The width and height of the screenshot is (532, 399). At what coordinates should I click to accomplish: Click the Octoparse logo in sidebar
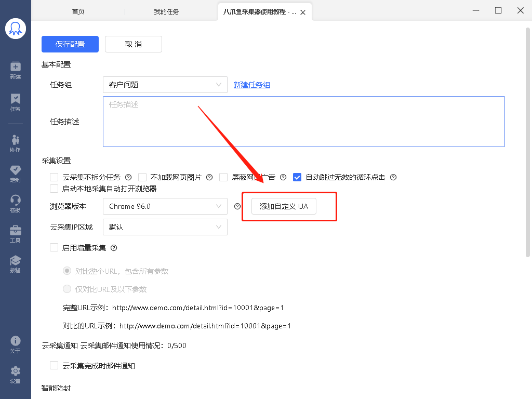coord(16,29)
